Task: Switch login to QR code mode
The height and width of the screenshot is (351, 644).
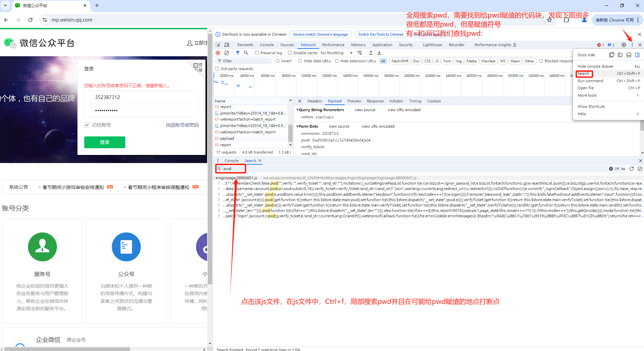Action: pos(198,67)
